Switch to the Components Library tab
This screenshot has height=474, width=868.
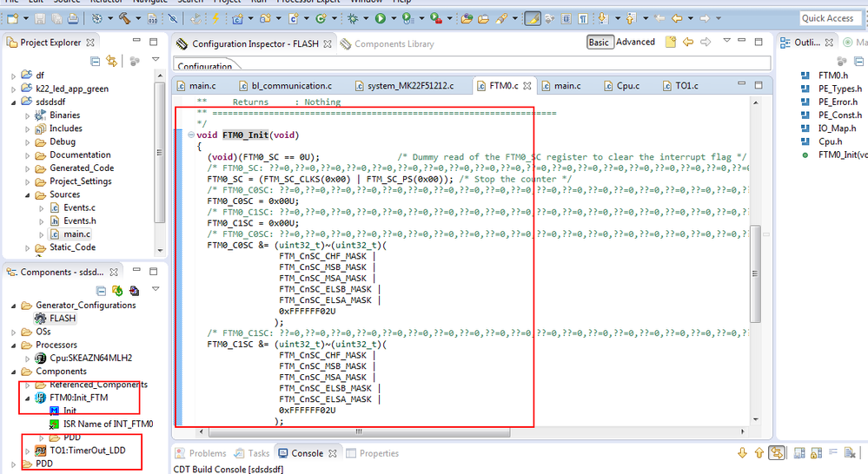click(387, 43)
